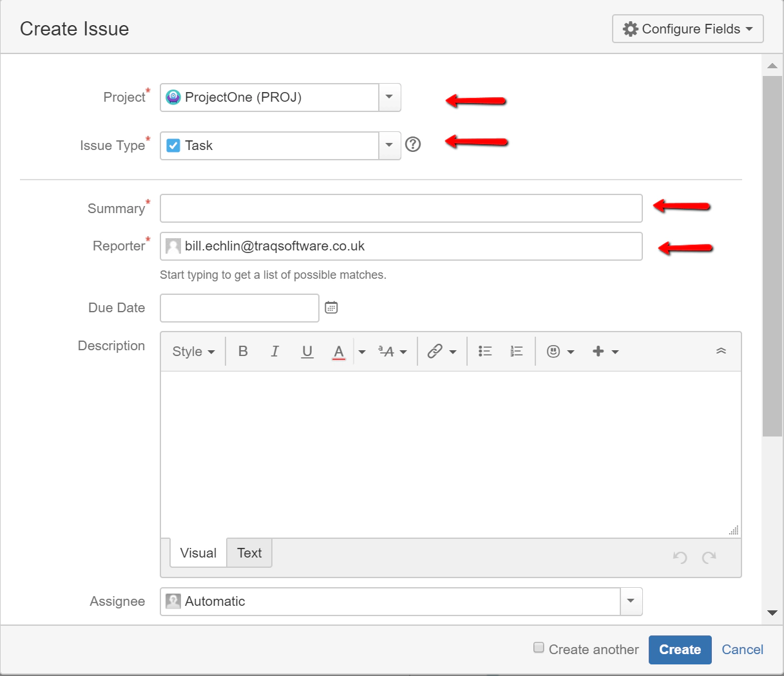784x676 pixels.
Task: Insert a numbered list in the description
Action: tap(516, 351)
